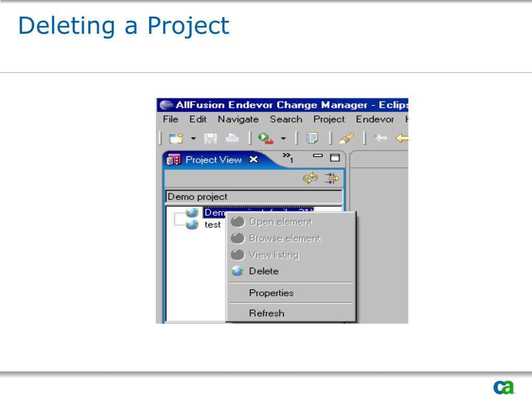The image size is (532, 399).
Task: Click the Run external tools icon
Action: click(x=265, y=138)
